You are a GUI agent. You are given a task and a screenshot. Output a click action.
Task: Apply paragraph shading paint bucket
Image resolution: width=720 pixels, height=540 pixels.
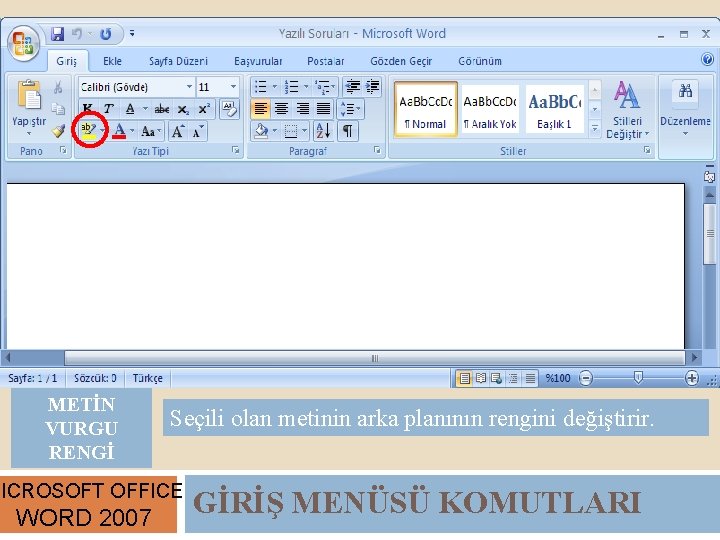pos(261,131)
